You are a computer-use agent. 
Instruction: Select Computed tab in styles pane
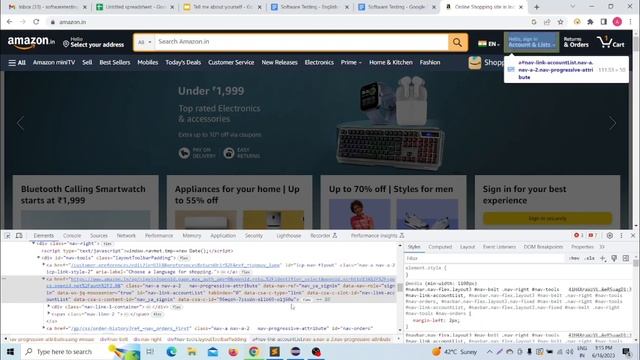(440, 247)
